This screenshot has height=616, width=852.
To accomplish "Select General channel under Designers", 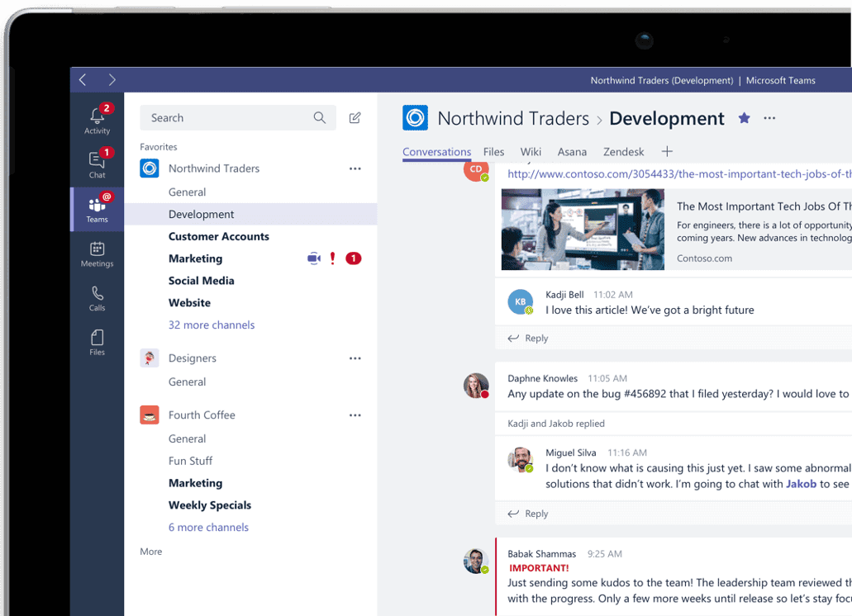I will click(188, 382).
